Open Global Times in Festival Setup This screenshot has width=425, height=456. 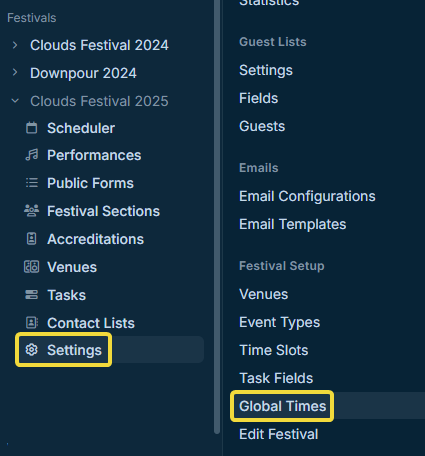click(x=282, y=406)
